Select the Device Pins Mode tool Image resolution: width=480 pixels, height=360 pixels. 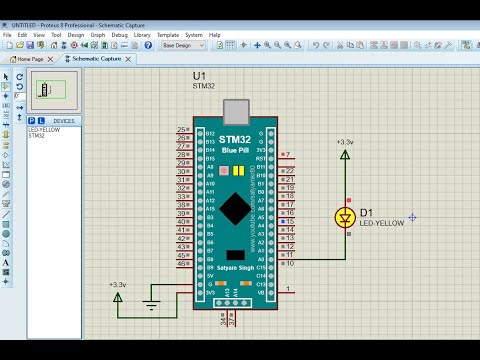[6, 155]
